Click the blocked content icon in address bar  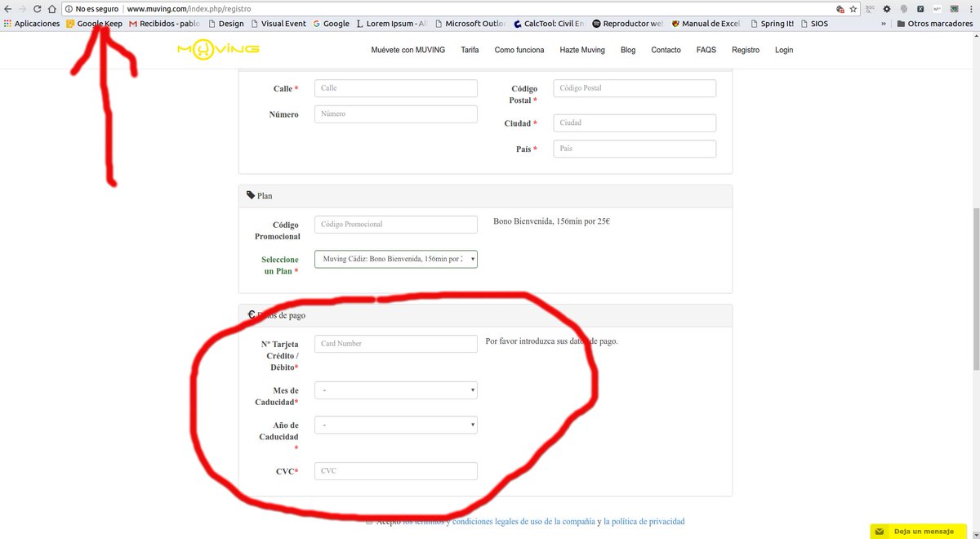click(840, 8)
